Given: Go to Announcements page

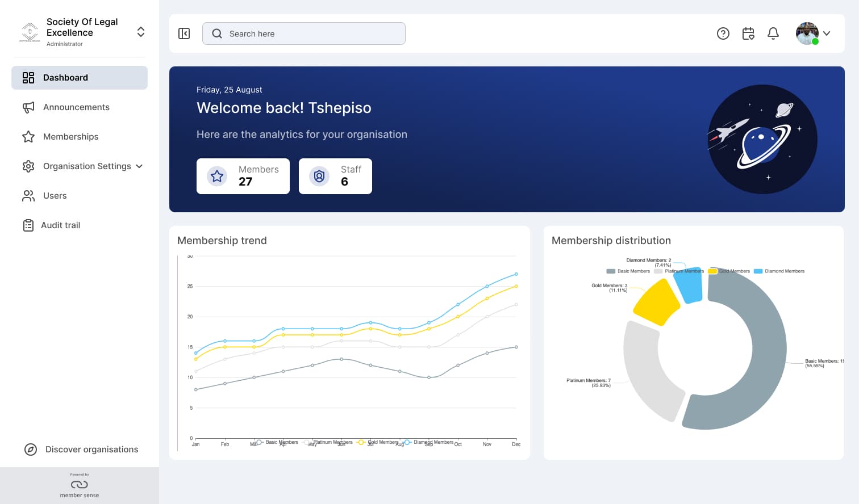Looking at the screenshot, I should tap(76, 107).
